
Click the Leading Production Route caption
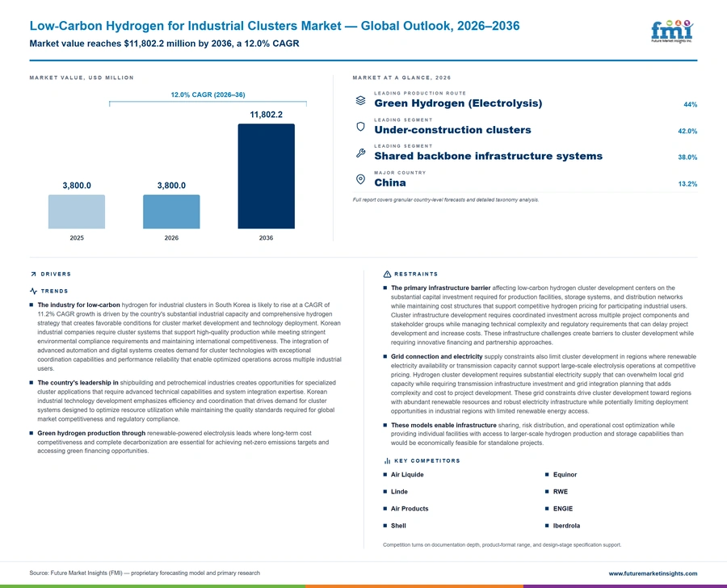(x=420, y=93)
